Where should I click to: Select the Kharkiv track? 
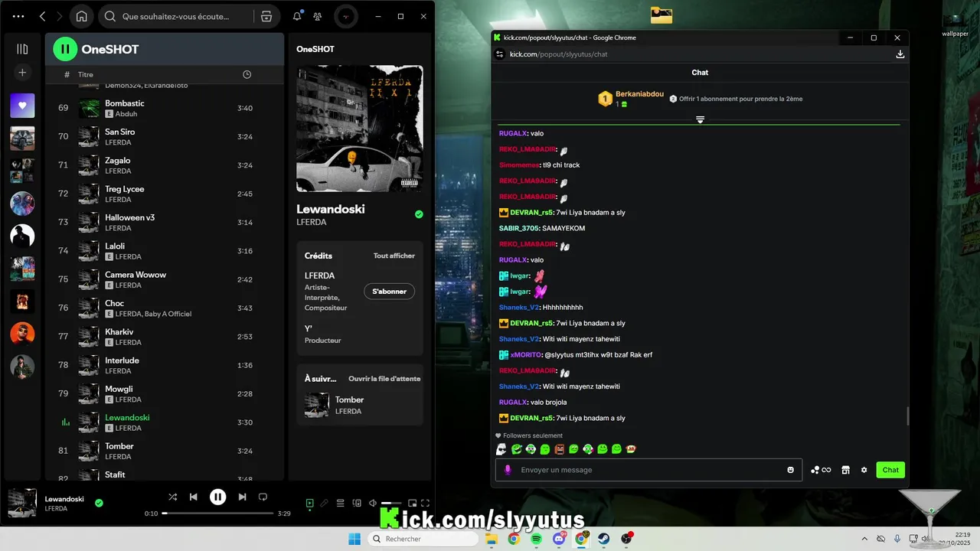pyautogui.click(x=165, y=337)
